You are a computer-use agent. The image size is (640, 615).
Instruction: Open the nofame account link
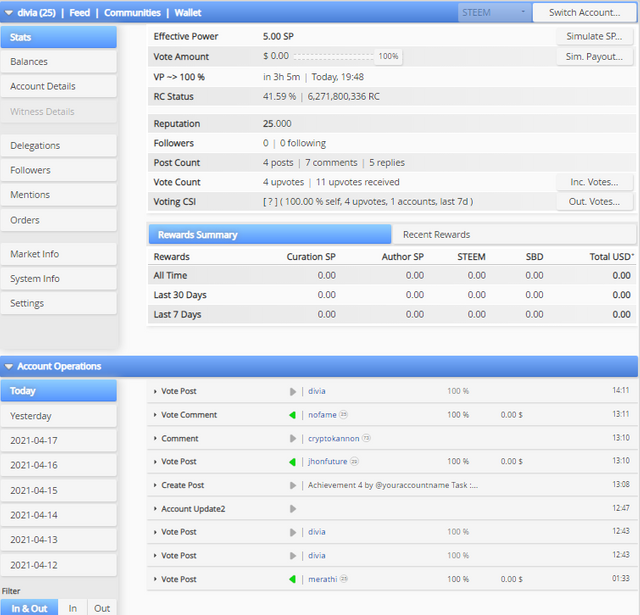[x=322, y=415]
